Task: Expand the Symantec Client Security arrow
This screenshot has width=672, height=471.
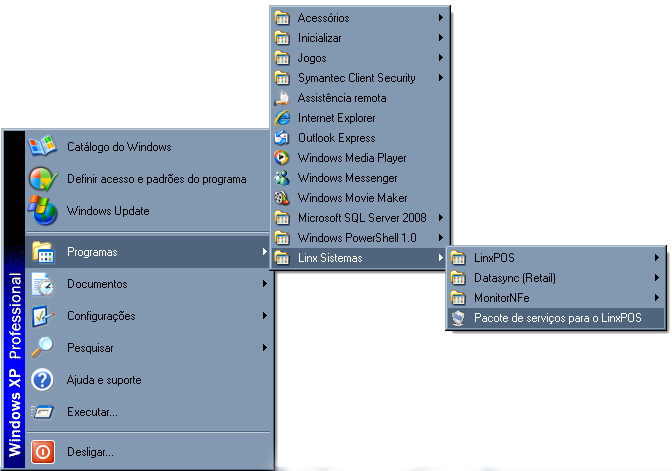Action: click(x=441, y=78)
